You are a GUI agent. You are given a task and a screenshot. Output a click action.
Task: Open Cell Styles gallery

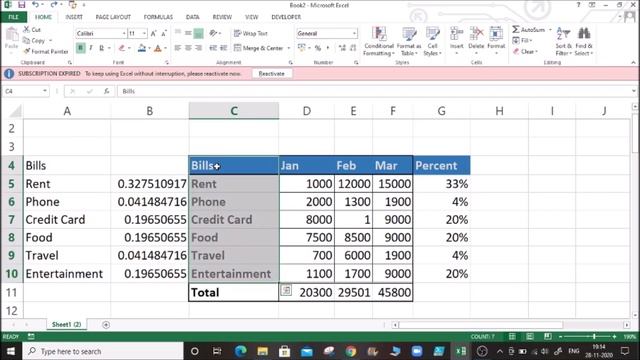[x=432, y=41]
